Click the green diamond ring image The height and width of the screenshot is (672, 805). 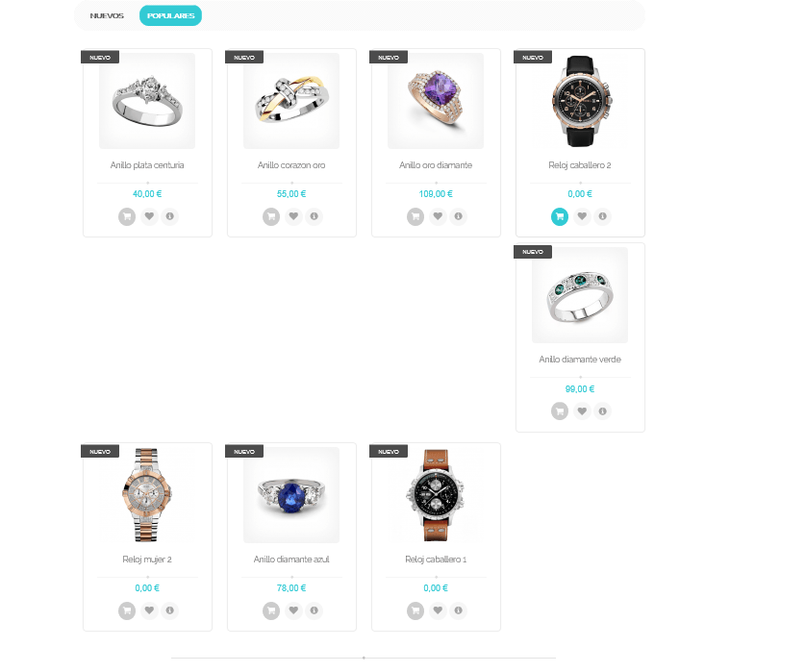point(580,295)
